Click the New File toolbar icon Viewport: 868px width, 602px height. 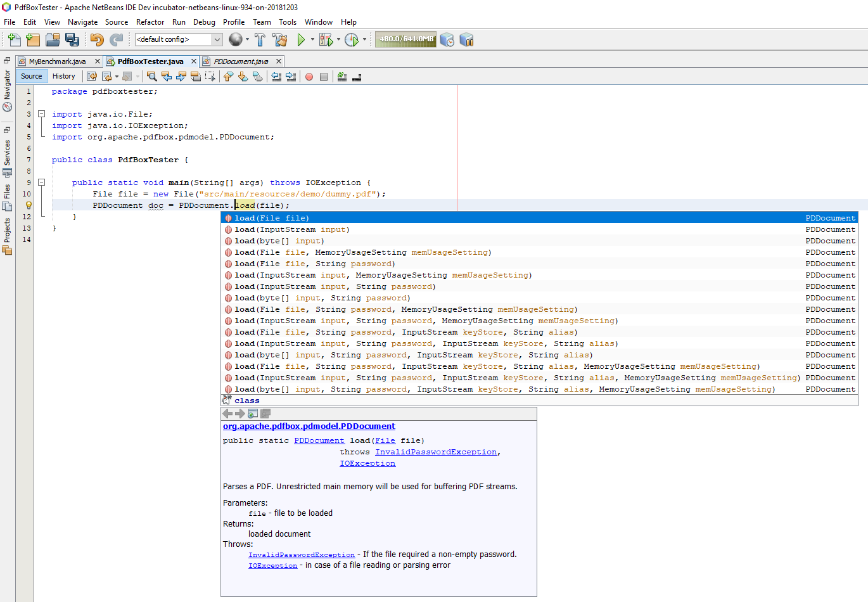(14, 39)
